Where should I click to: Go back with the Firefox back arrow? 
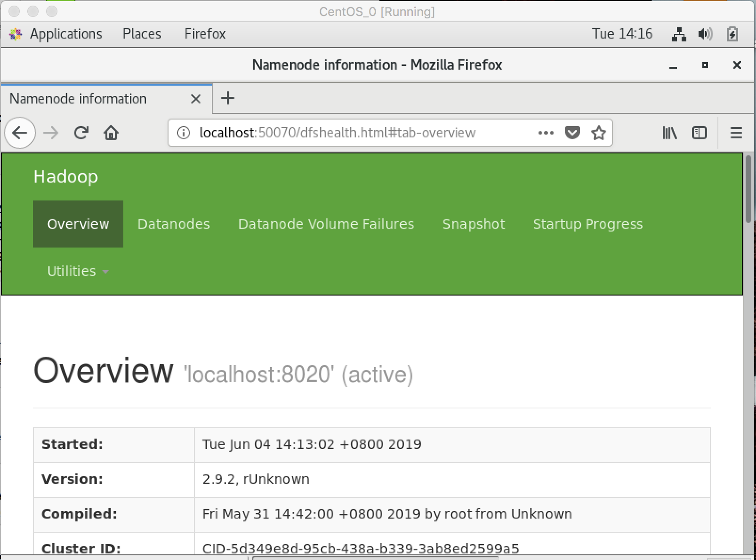pyautogui.click(x=20, y=133)
